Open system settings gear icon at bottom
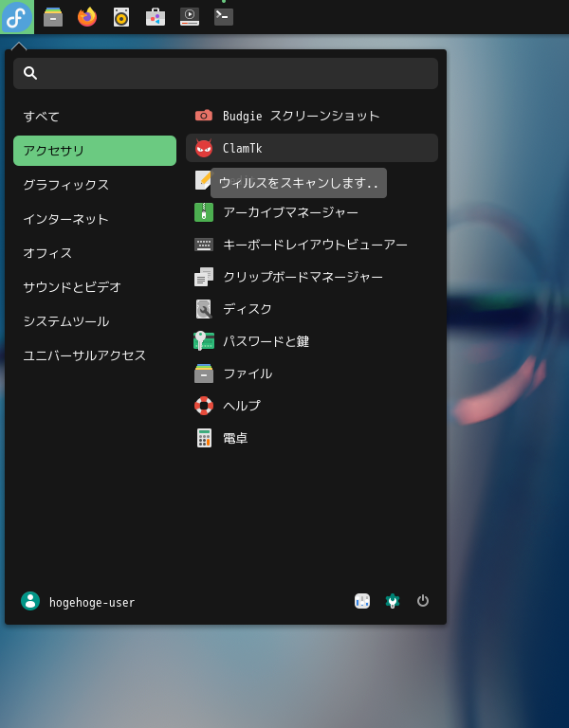The height and width of the screenshot is (728, 569). pyautogui.click(x=393, y=601)
